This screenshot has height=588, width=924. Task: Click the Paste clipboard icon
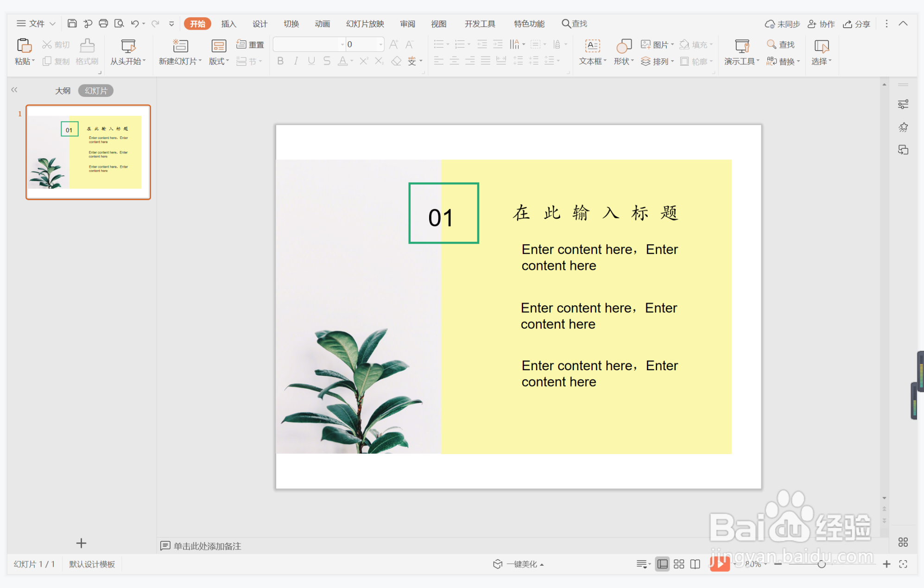(x=24, y=46)
